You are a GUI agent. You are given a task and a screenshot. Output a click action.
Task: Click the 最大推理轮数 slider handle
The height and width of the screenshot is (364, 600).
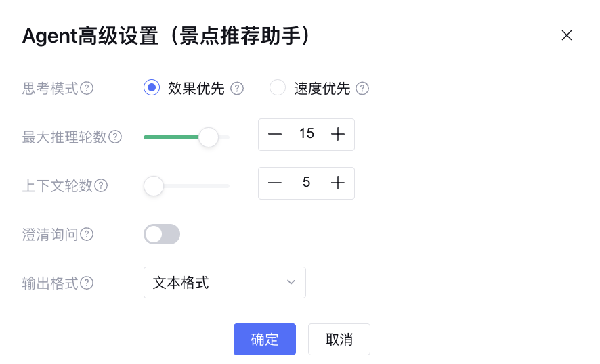[x=209, y=137]
